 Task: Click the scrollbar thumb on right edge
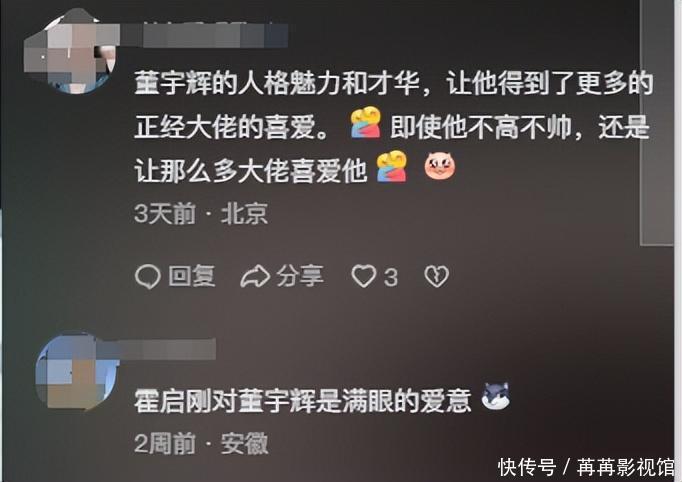tap(656, 122)
